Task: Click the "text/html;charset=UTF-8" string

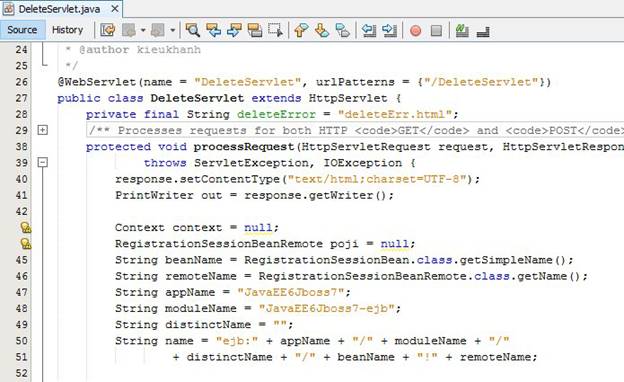Action: point(377,179)
